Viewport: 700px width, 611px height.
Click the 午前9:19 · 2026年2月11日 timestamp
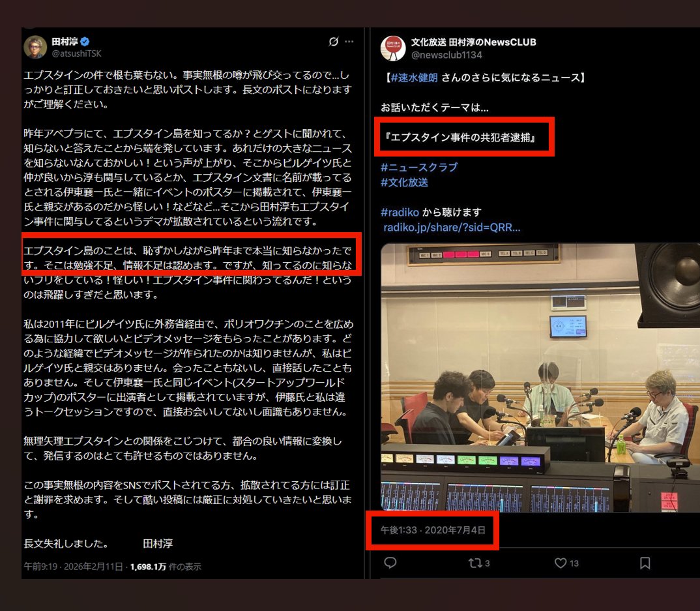(73, 566)
